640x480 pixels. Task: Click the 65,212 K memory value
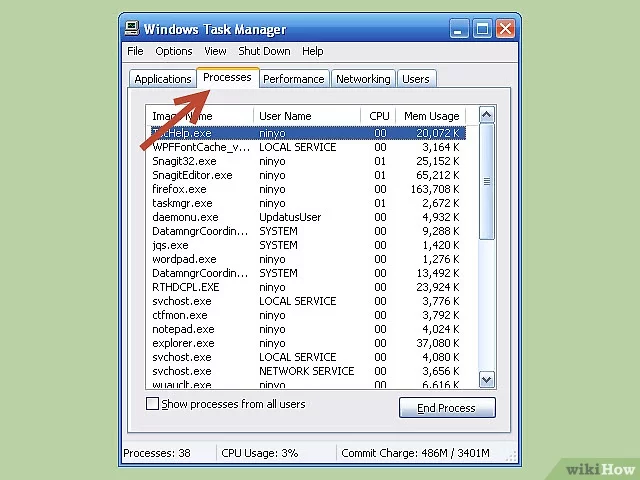[x=438, y=175]
